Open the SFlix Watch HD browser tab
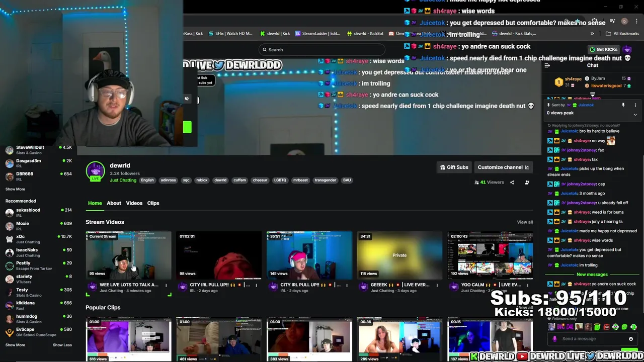 coord(230,34)
